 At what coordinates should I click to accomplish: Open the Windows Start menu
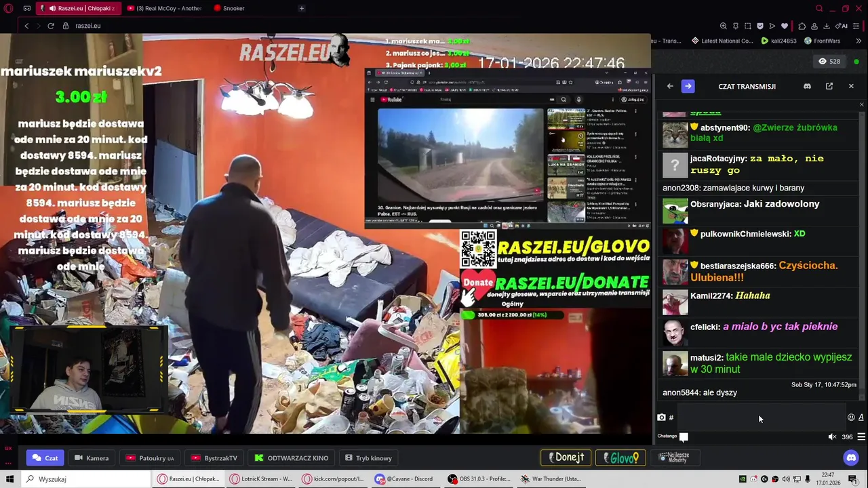coord(10,479)
